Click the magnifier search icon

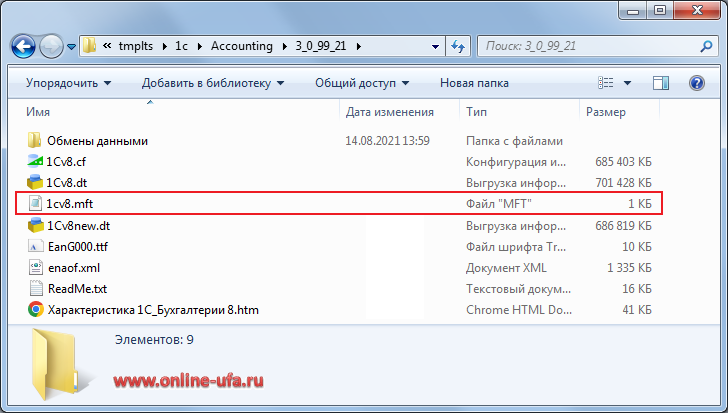click(706, 46)
